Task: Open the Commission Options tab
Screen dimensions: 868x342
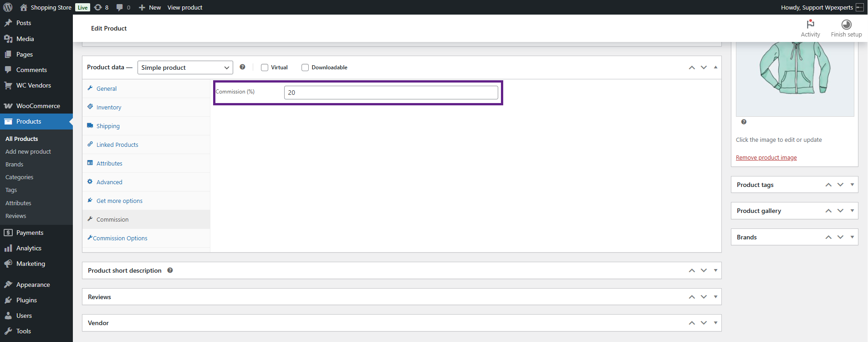Action: 120,238
